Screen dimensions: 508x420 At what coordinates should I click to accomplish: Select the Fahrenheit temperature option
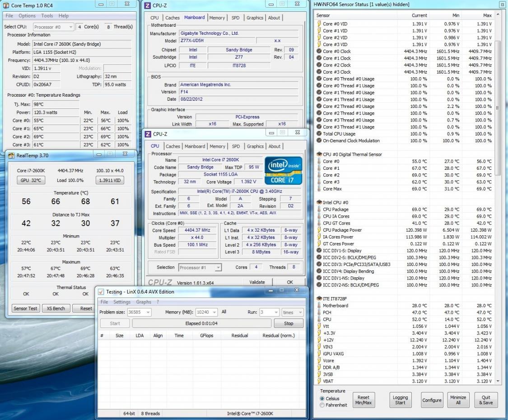[x=322, y=405]
